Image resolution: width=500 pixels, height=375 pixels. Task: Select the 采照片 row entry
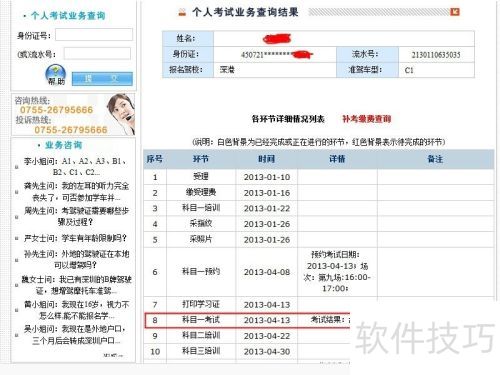(201, 239)
